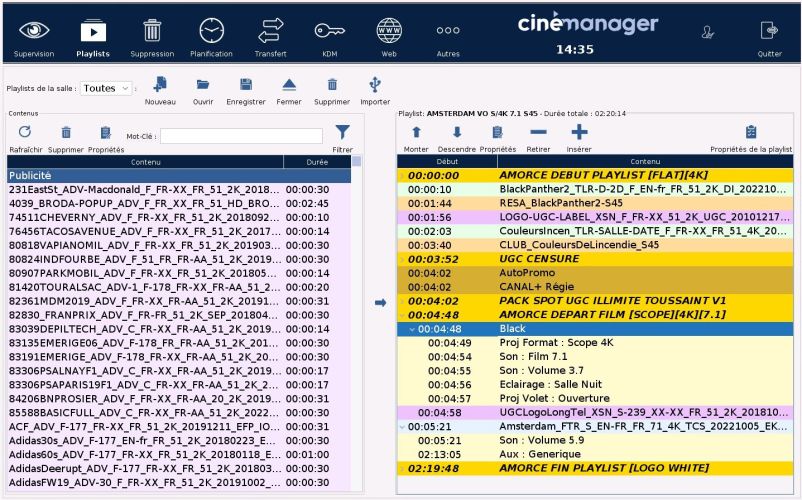Select ACF_ADV_F-177 content row
The width and height of the screenshot is (802, 500).
point(179,427)
